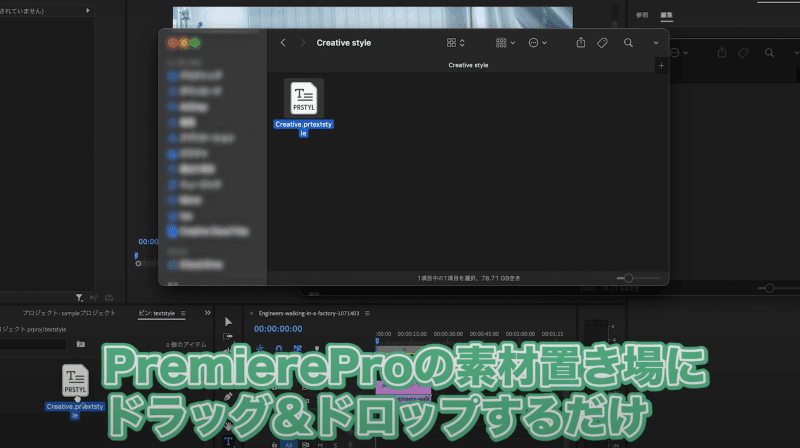Open the action (ellipsis) menu in front Finder window
This screenshot has width=800, height=448.
pyautogui.click(x=537, y=43)
